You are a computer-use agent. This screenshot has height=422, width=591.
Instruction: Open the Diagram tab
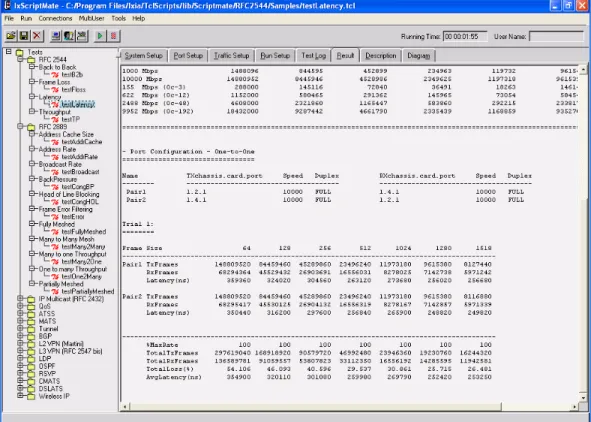pyautogui.click(x=418, y=55)
